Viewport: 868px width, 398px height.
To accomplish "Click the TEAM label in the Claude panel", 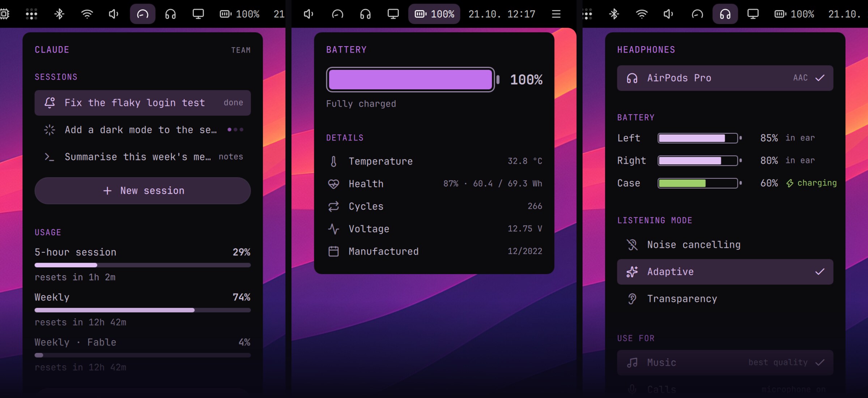I will (241, 50).
